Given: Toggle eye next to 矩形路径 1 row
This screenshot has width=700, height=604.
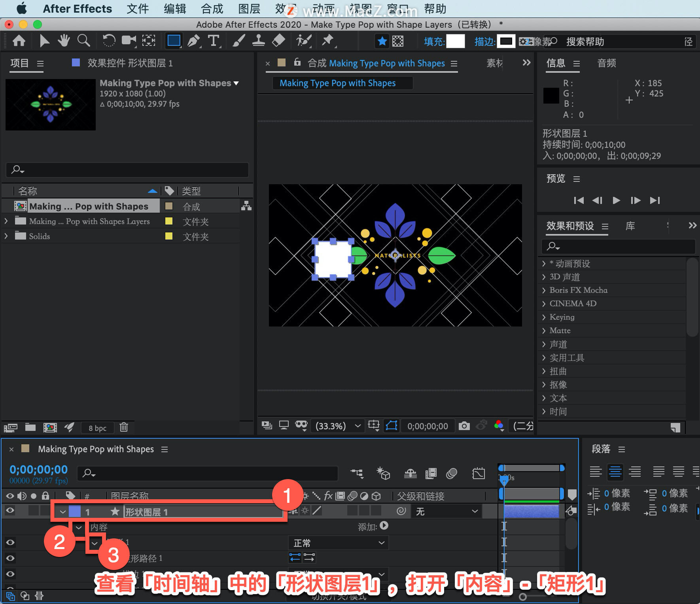Looking at the screenshot, I should click(10, 558).
